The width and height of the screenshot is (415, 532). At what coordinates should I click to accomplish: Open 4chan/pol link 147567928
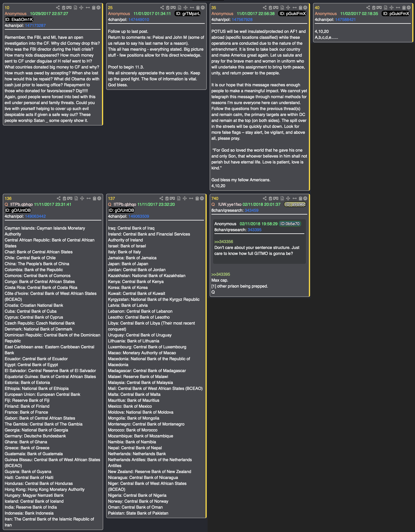(242, 19)
